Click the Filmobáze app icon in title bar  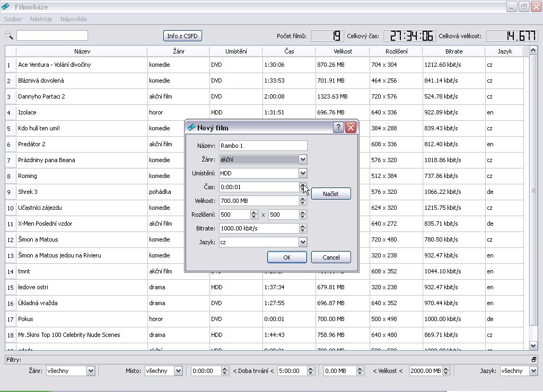point(6,6)
